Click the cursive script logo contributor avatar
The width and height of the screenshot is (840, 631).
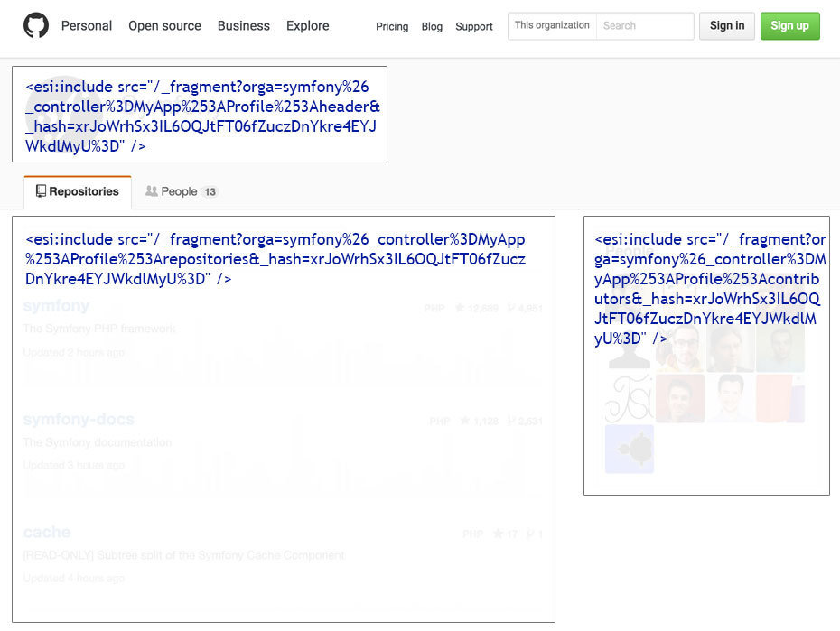pyautogui.click(x=630, y=399)
